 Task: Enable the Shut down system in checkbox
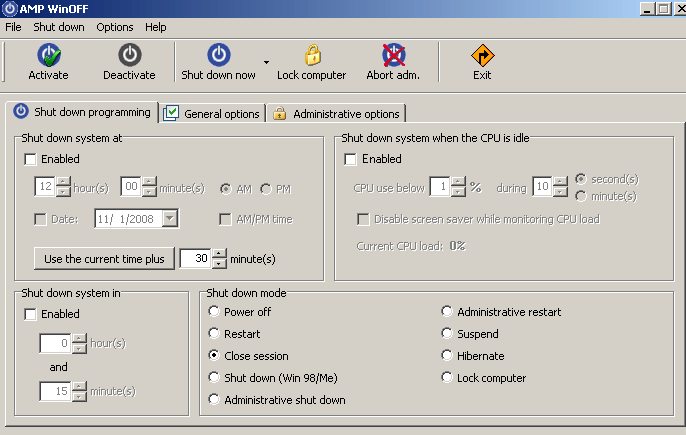(x=30, y=314)
